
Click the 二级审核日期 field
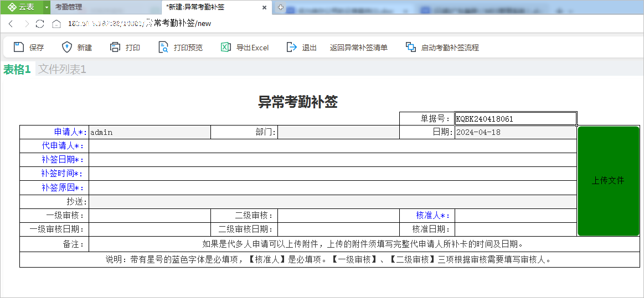tap(338, 229)
